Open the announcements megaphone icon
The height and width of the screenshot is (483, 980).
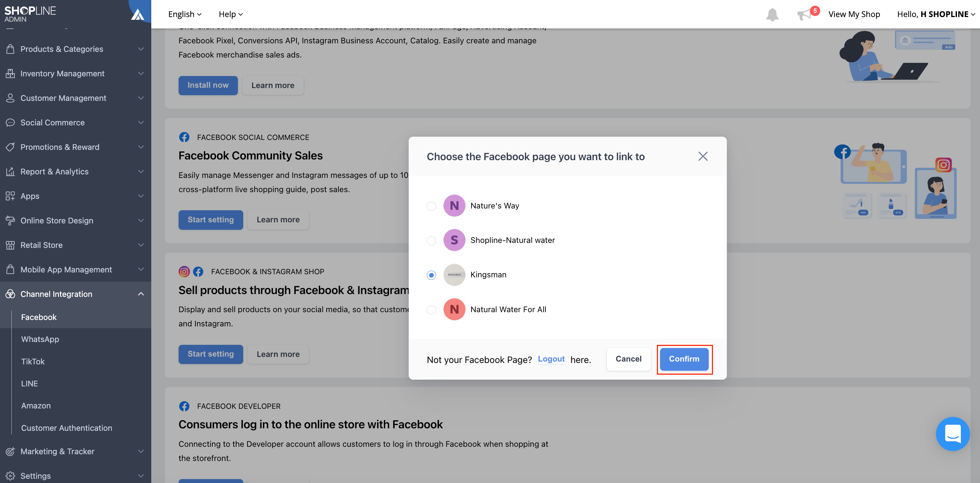coord(804,15)
